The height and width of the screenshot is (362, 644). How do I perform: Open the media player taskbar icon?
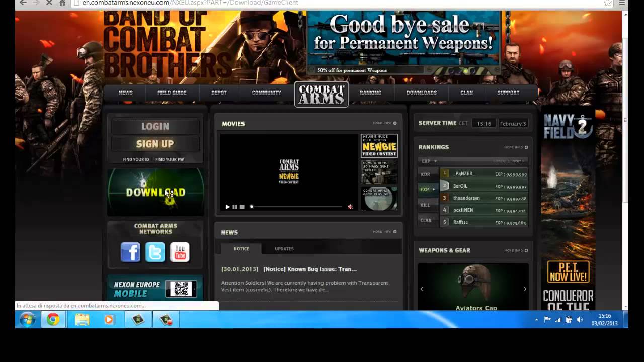click(x=109, y=320)
